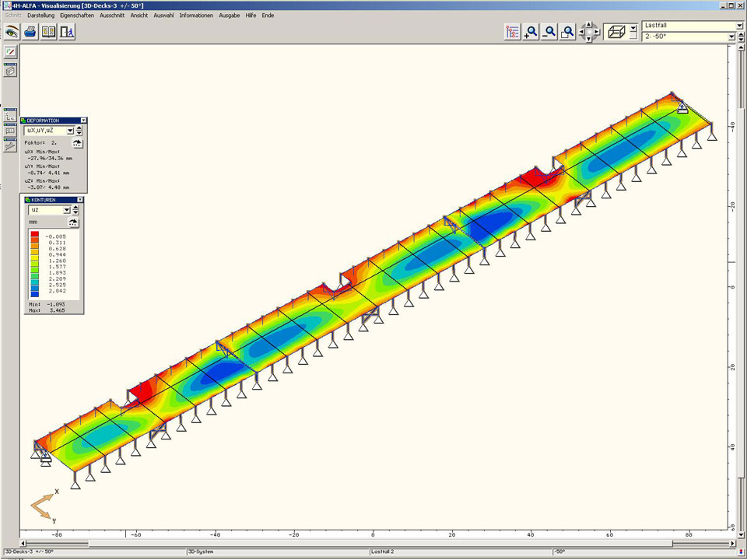Expand the uX,uY,uZ deformation dropdown
This screenshot has width=747, height=560.
[70, 131]
